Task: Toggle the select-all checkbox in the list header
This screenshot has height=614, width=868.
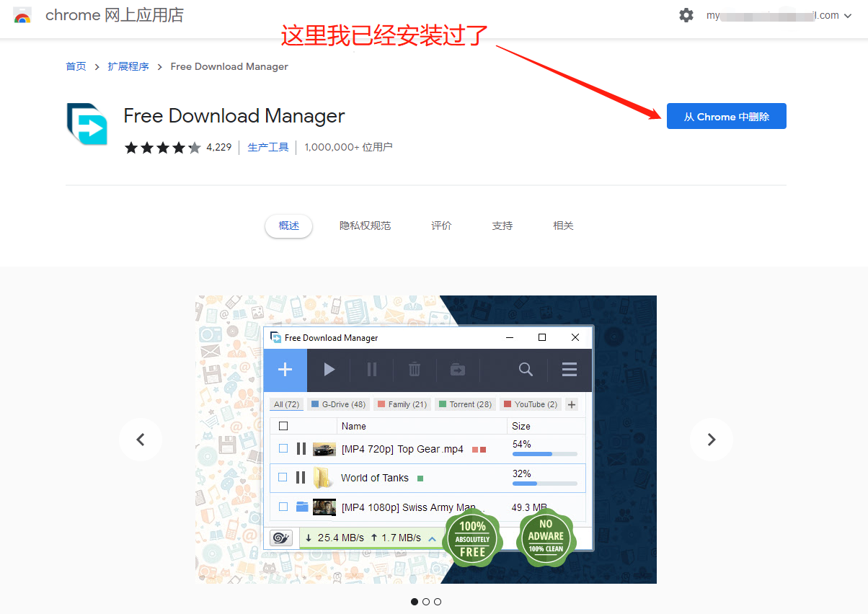Action: point(283,425)
